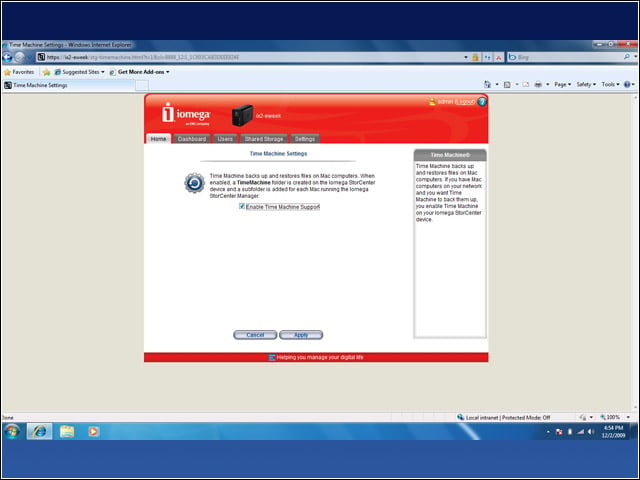Viewport: 640px width, 480px height.
Task: Switch to the Users tab
Action: (x=225, y=139)
